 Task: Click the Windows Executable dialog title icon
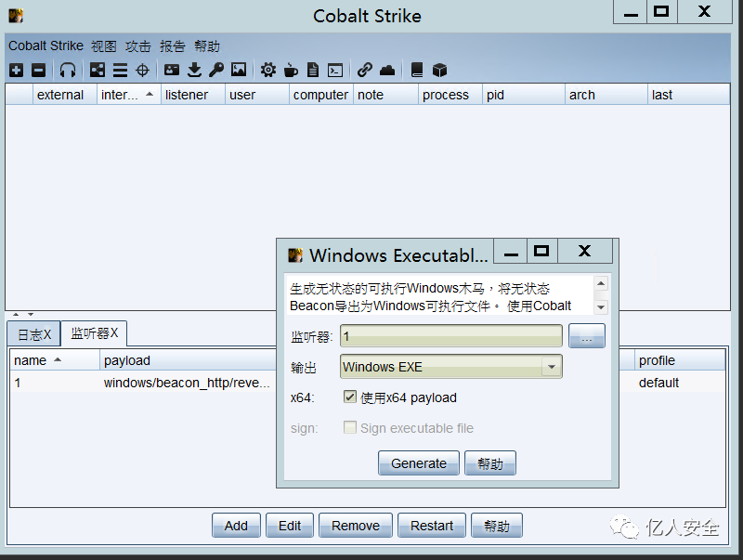point(295,255)
